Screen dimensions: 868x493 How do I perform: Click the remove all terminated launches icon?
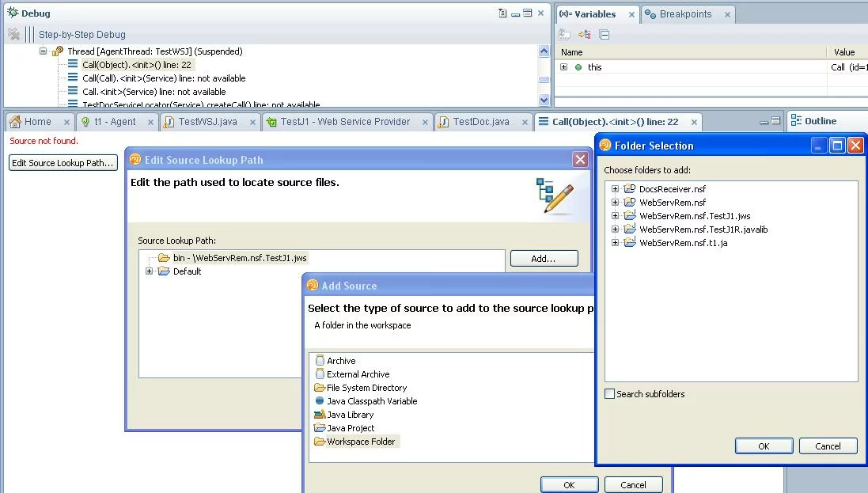[13, 34]
